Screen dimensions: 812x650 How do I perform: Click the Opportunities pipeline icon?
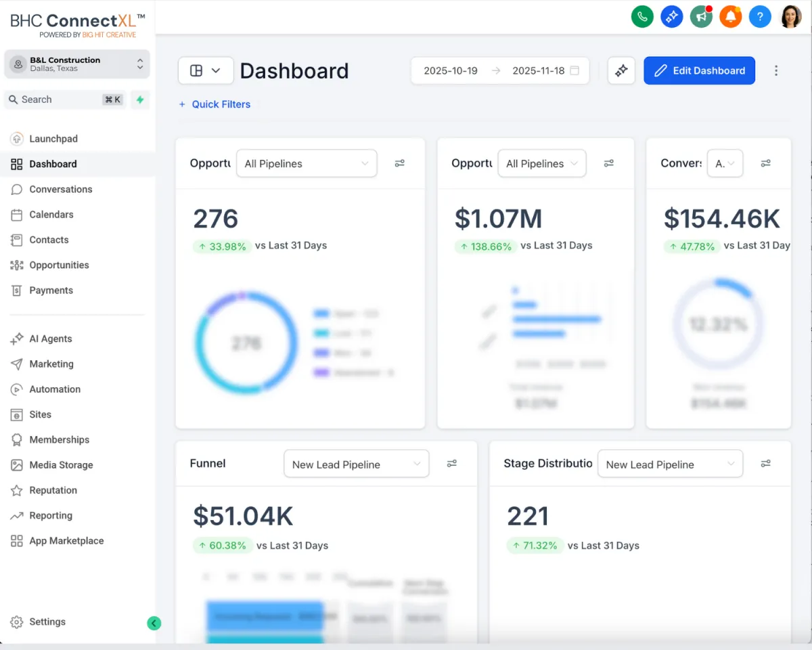pyautogui.click(x=17, y=265)
